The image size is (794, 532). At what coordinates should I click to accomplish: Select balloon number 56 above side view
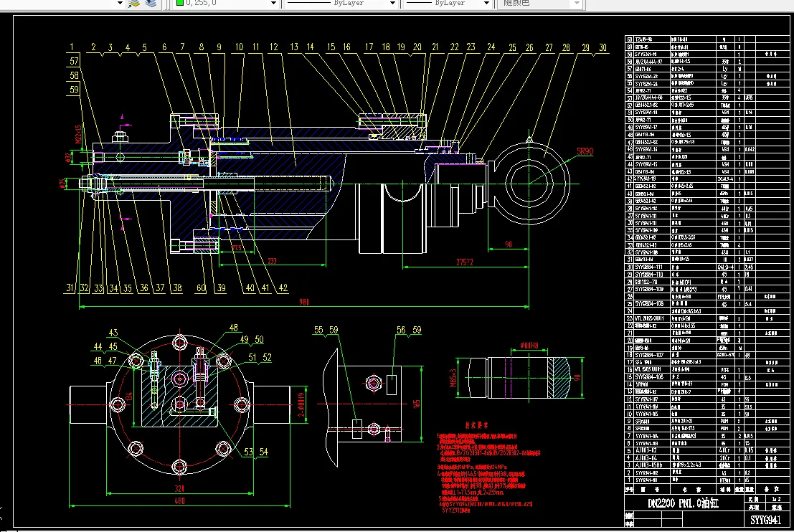tap(400, 330)
